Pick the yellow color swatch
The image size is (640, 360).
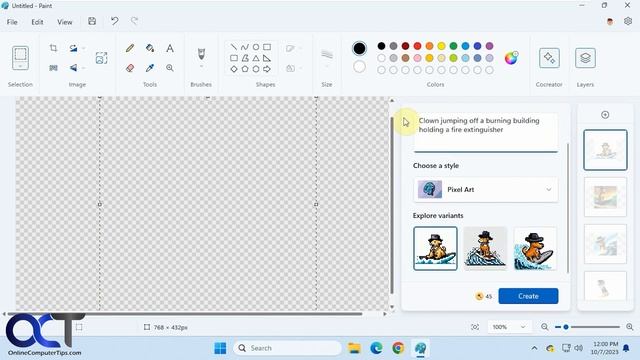(441, 46)
